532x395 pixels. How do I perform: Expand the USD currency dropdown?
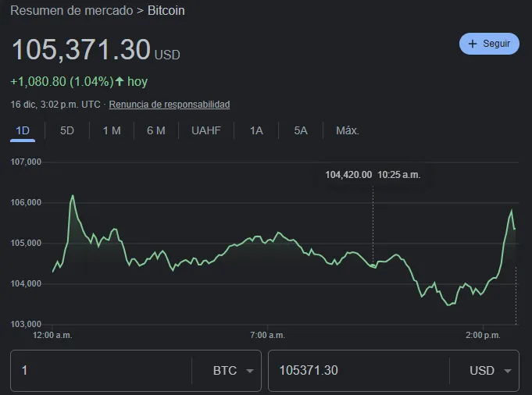point(491,371)
